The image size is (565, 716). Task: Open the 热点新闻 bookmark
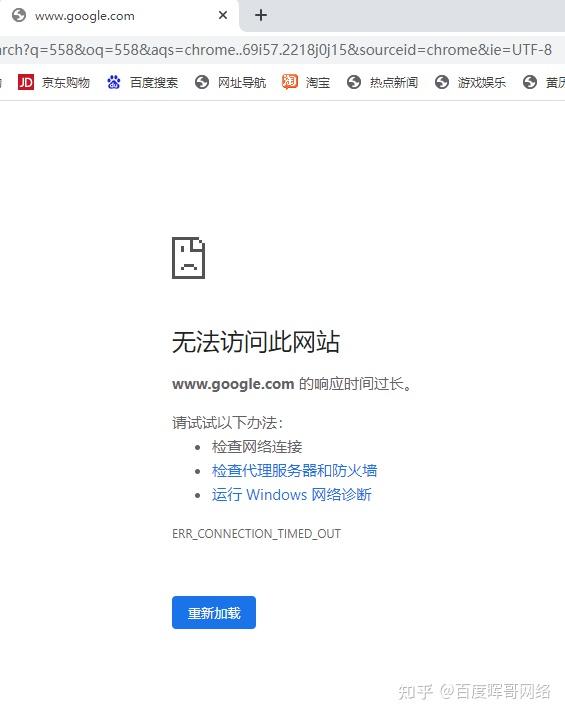382,82
